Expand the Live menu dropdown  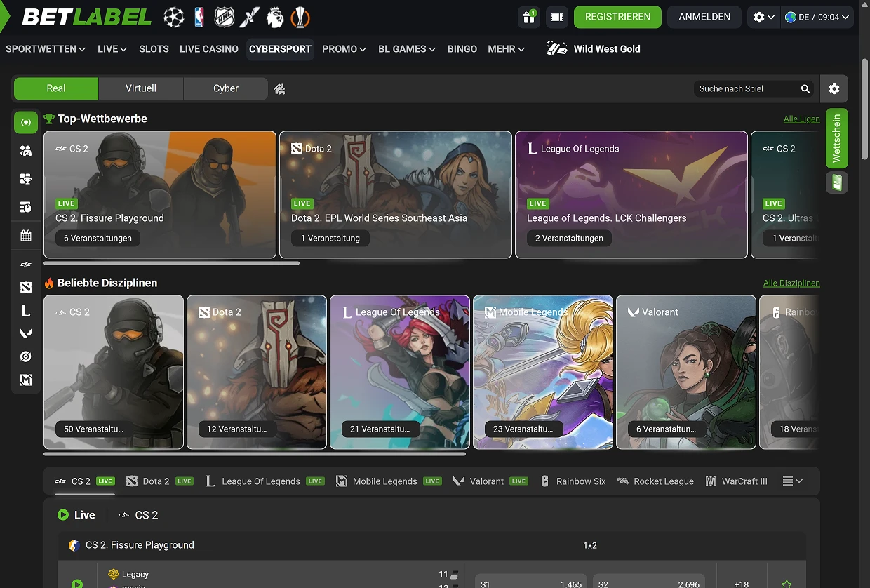[112, 49]
